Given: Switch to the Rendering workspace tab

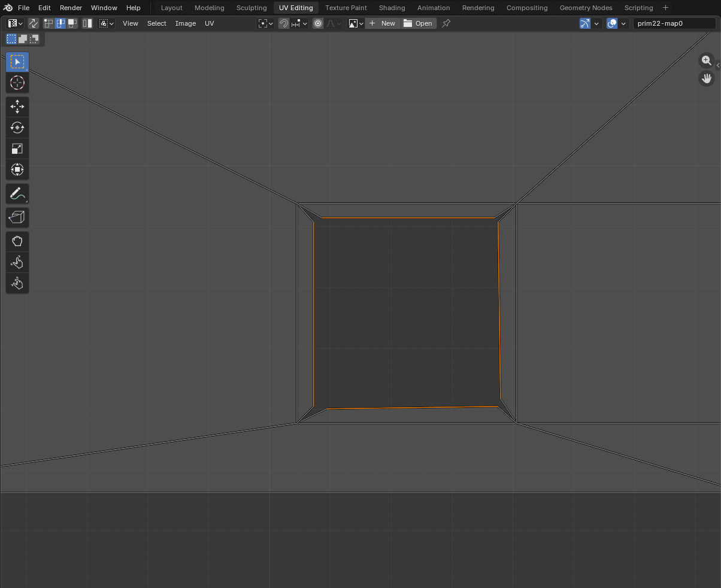Looking at the screenshot, I should pyautogui.click(x=478, y=8).
